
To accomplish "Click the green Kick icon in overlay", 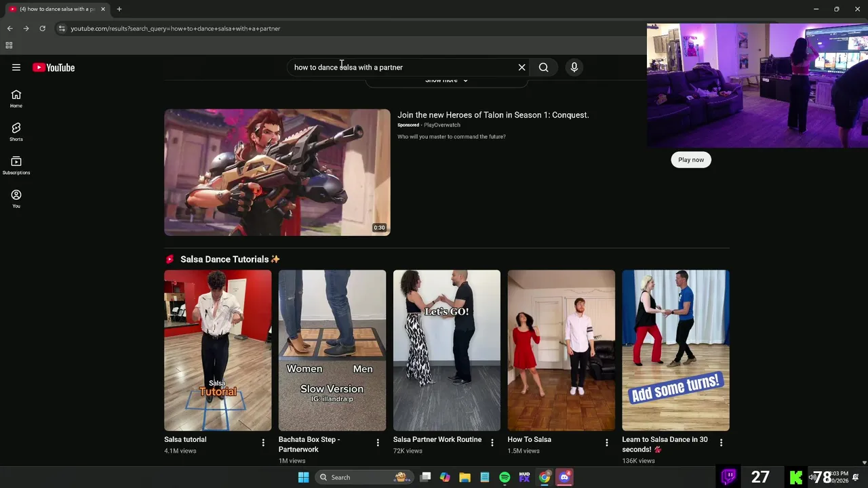I will 796,478.
